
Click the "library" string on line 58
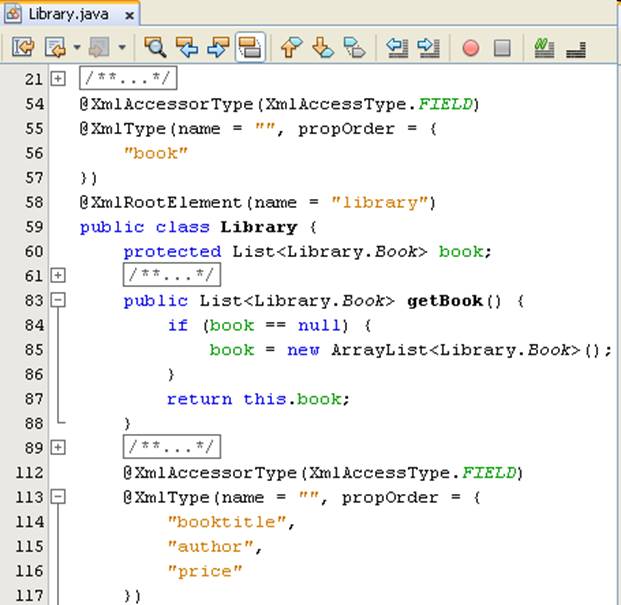coord(380,203)
